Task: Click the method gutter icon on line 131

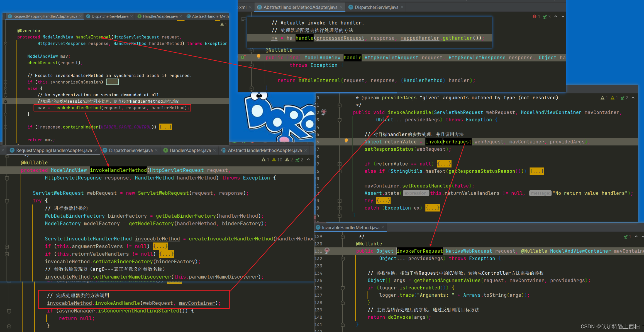Action: coord(327,250)
